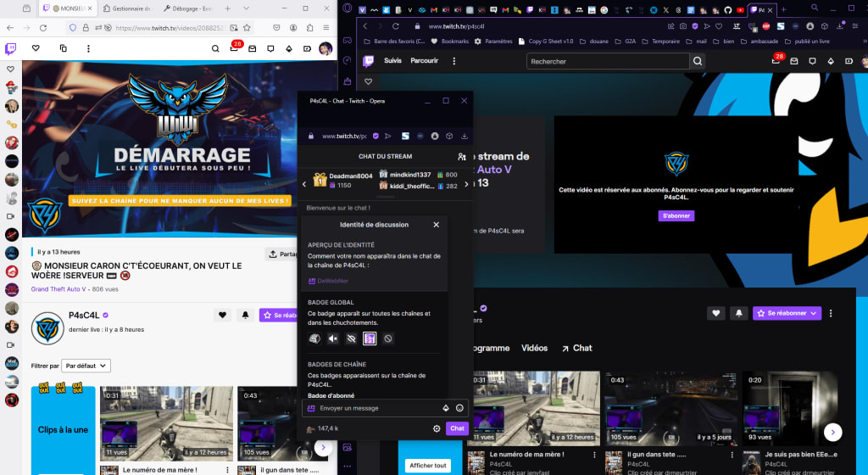
Task: Open whispers chat bubble icon in Firefox Twitch
Action: 270,48
